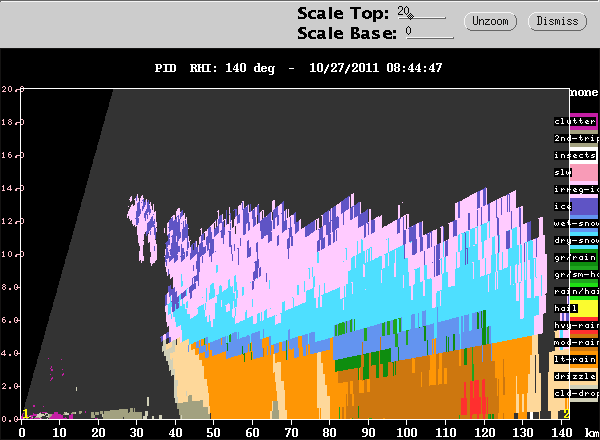Select the clutter legend swatch
The height and width of the screenshot is (440, 600).
click(x=575, y=121)
